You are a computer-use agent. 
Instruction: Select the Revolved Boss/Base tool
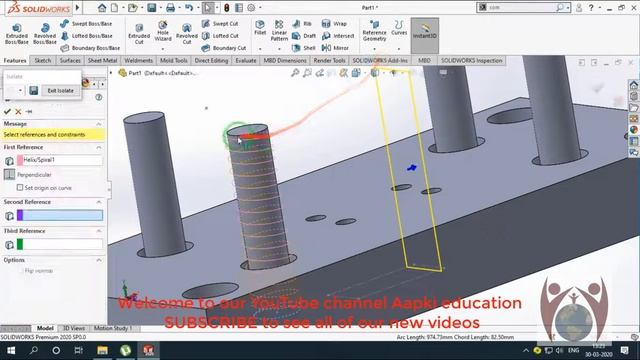tap(45, 33)
